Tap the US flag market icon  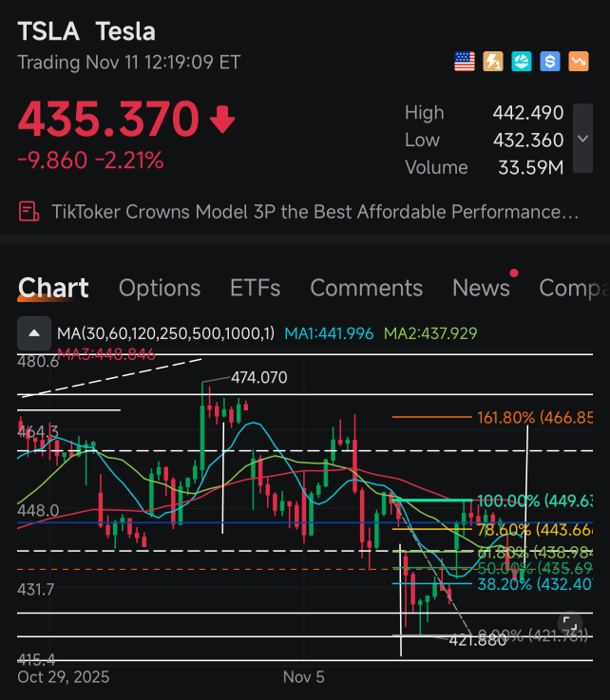pyautogui.click(x=465, y=62)
